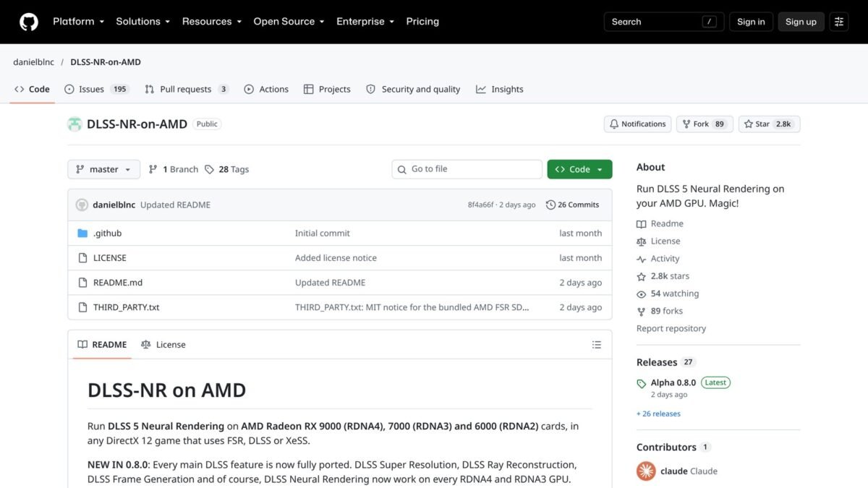Click the Report repository link
This screenshot has width=868, height=488.
pos(671,328)
